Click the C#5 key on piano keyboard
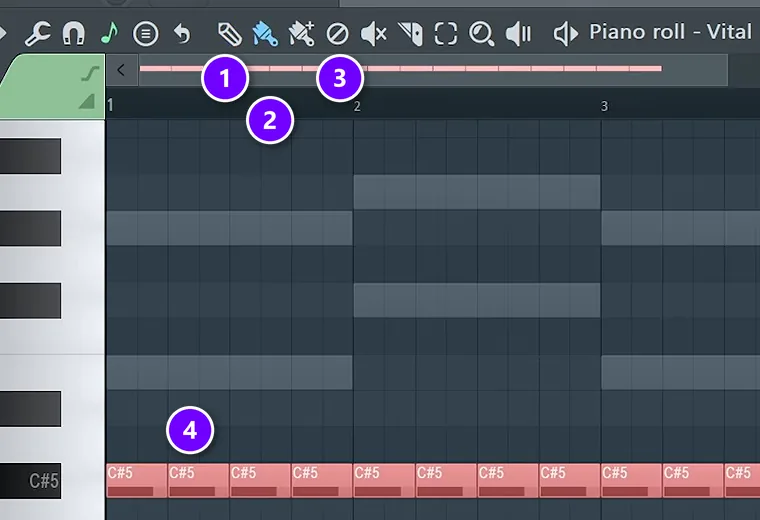760x520 pixels. click(x=31, y=481)
